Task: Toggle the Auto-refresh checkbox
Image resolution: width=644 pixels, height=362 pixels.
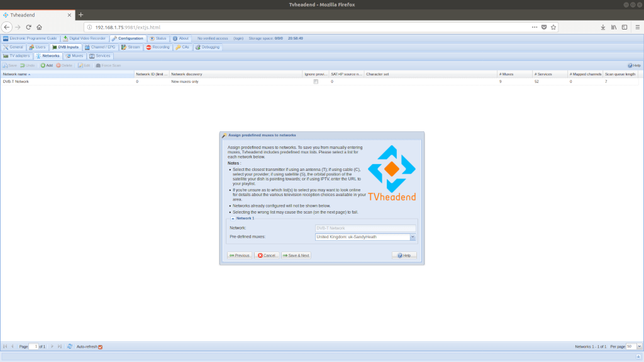Action: 100,346
